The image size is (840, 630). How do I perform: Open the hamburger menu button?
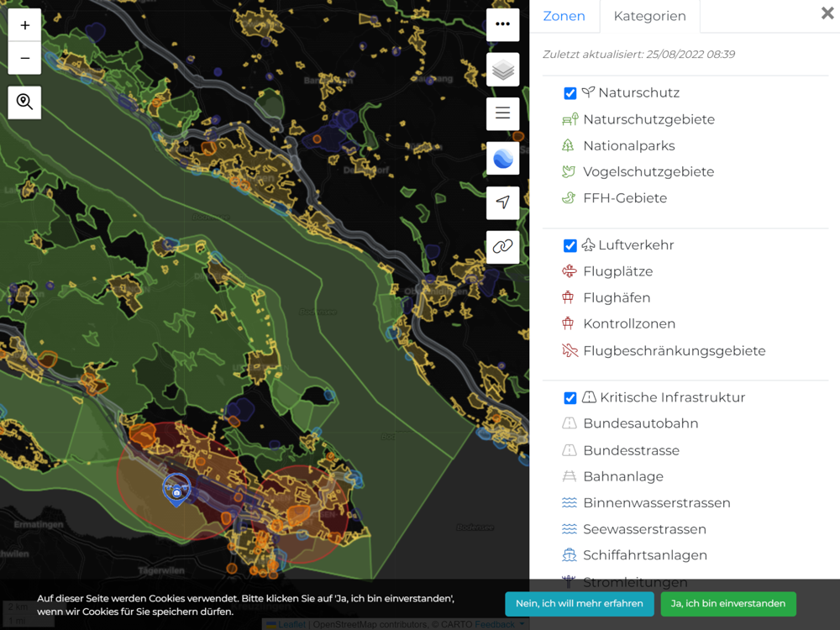(502, 113)
